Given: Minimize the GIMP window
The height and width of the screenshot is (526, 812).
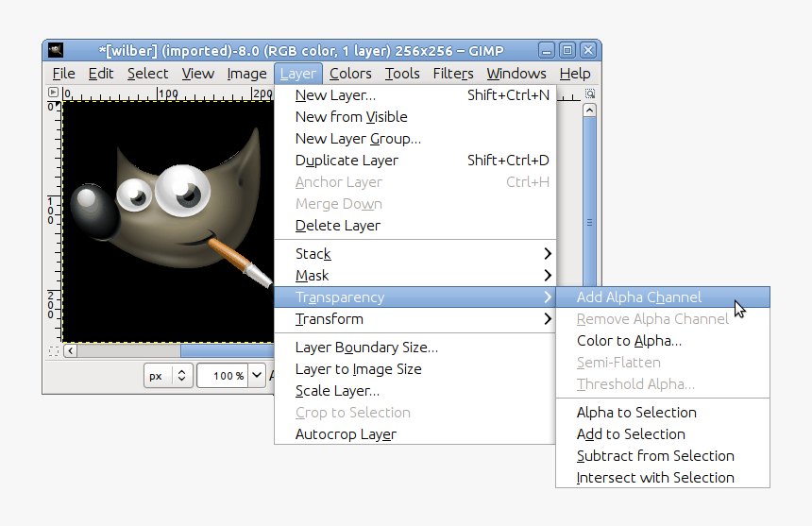Looking at the screenshot, I should [x=547, y=50].
